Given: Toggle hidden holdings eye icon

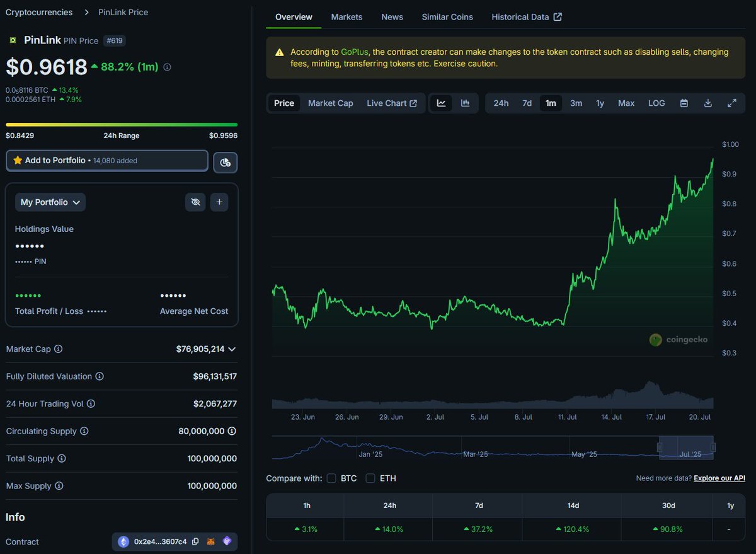Looking at the screenshot, I should 195,202.
